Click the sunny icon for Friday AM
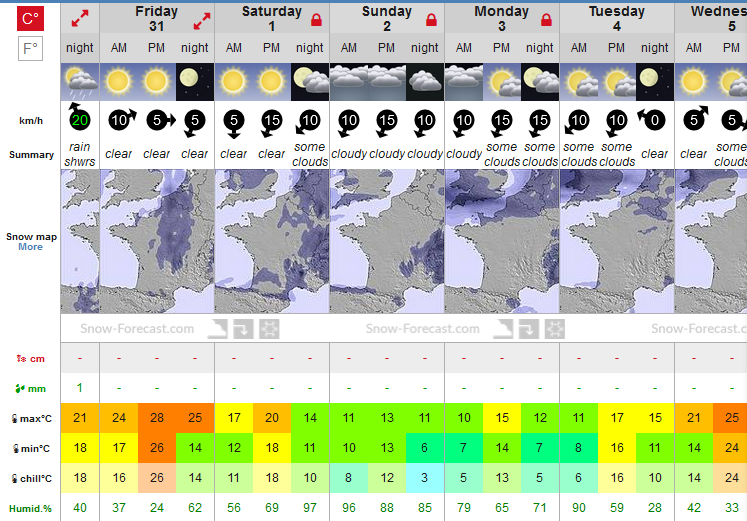This screenshot has width=747, height=521. click(119, 82)
